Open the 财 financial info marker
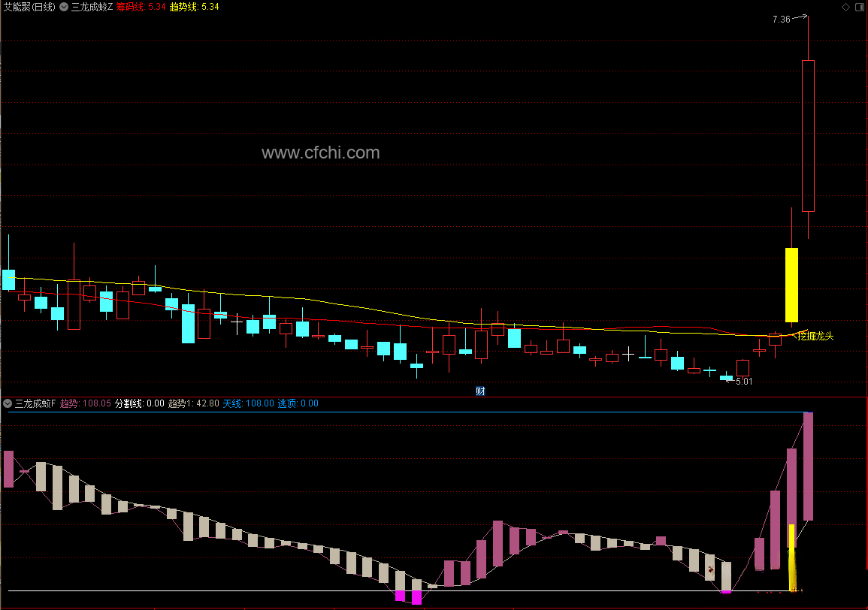This screenshot has width=868, height=610. (480, 391)
